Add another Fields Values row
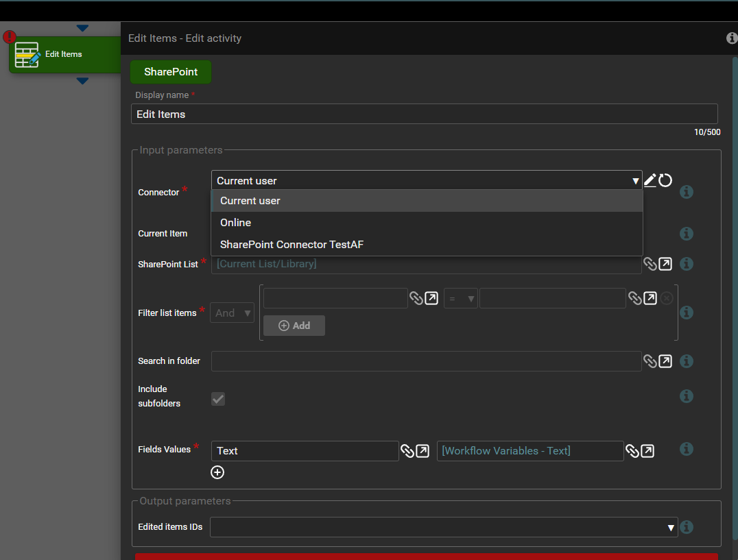The width and height of the screenshot is (738, 560). click(x=217, y=472)
